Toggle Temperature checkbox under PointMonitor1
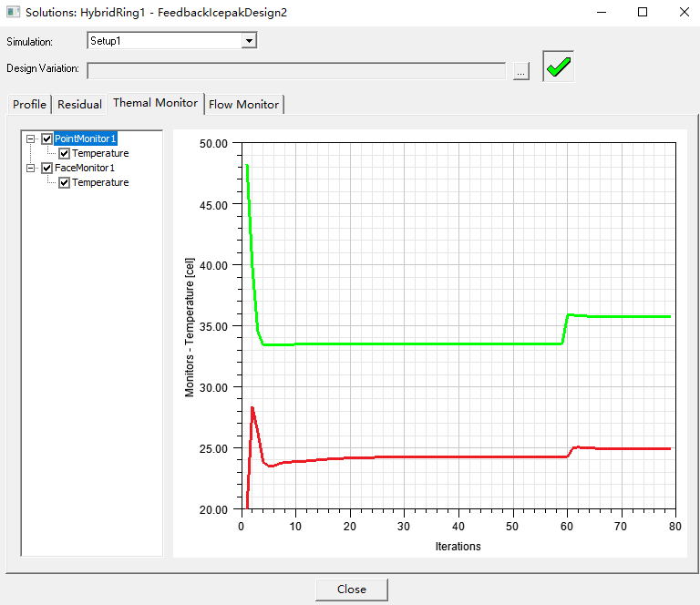The image size is (700, 605). 65,154
